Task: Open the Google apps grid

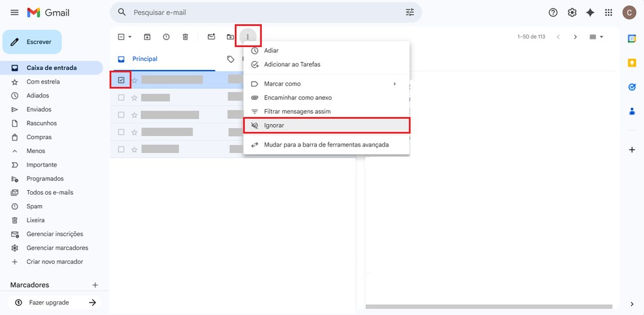Action: [609, 12]
